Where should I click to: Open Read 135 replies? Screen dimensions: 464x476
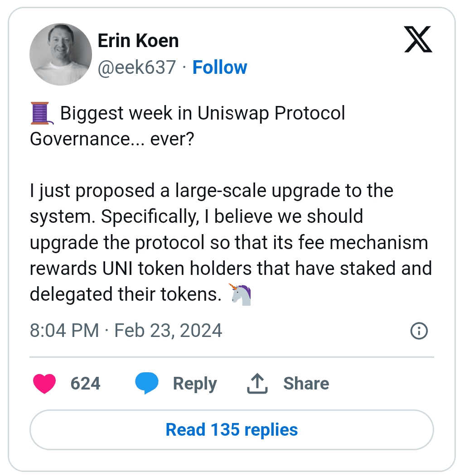pos(232,429)
